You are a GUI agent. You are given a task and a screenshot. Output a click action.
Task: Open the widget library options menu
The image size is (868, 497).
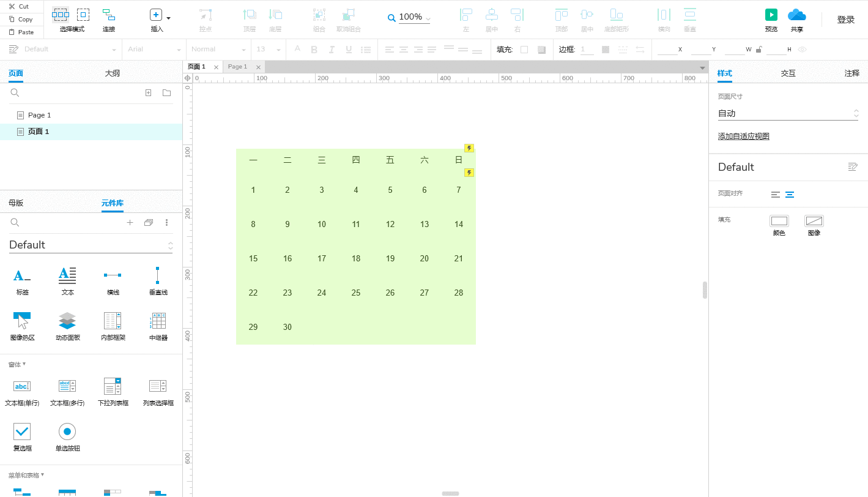point(166,223)
